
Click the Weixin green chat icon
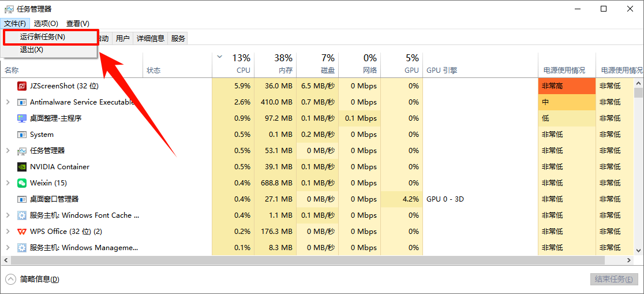coord(22,183)
